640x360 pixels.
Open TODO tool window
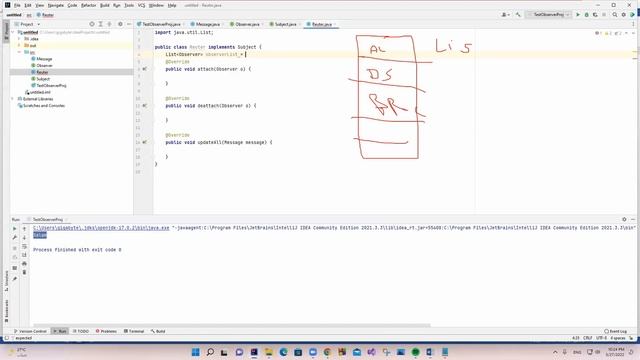(81, 331)
